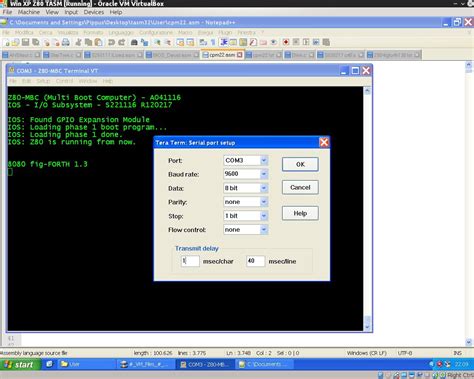Click the Redo arrow icon in Notepad++ toolbar
Screen dimensions: 474x379
click(x=122, y=42)
